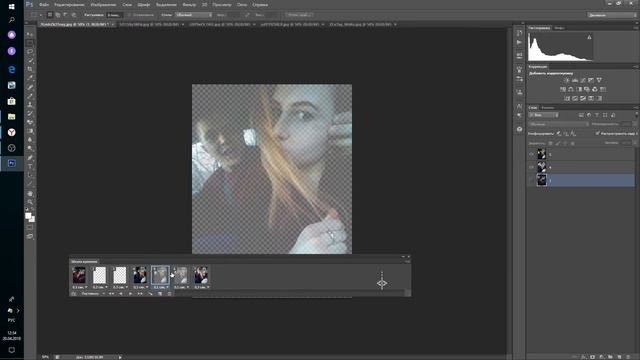Screen dimensions: 640x360
Task: Add a Color Balance adjustment
Action: point(571,89)
